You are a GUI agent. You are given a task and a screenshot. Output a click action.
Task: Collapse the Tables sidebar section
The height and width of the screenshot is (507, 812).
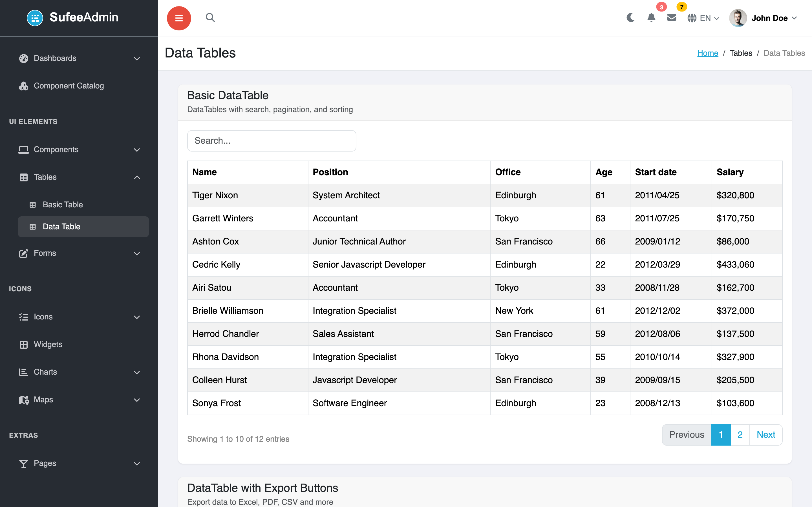(x=79, y=177)
